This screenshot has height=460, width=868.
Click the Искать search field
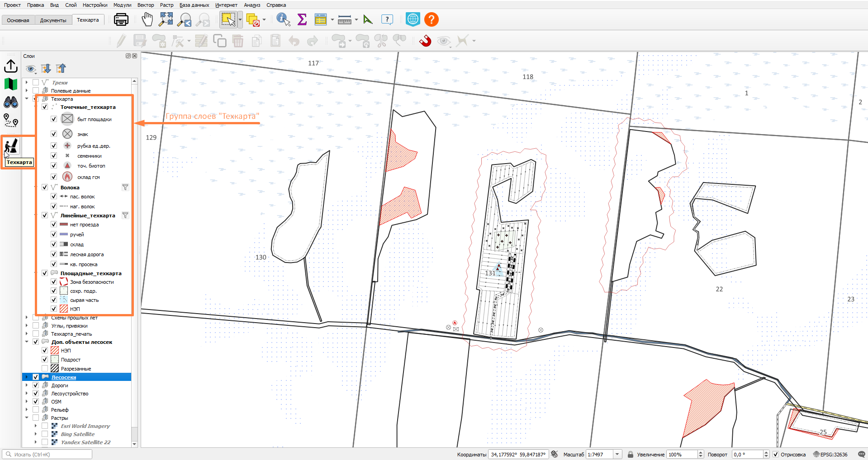coord(47,454)
